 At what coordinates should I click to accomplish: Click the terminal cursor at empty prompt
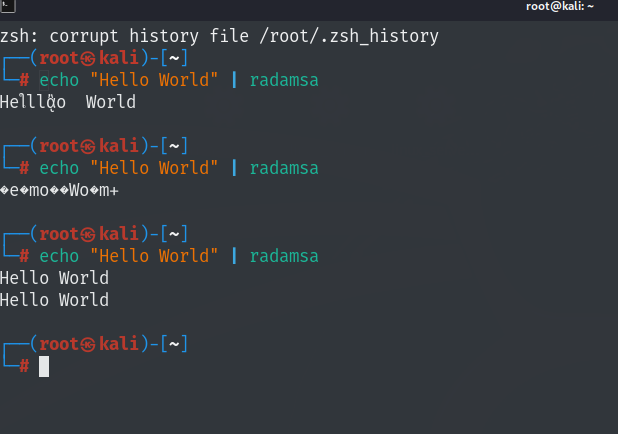[44, 366]
